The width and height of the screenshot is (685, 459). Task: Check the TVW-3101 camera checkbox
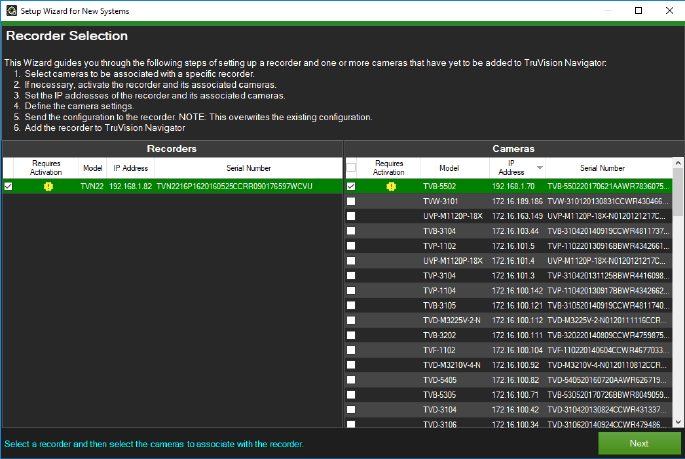coord(351,201)
